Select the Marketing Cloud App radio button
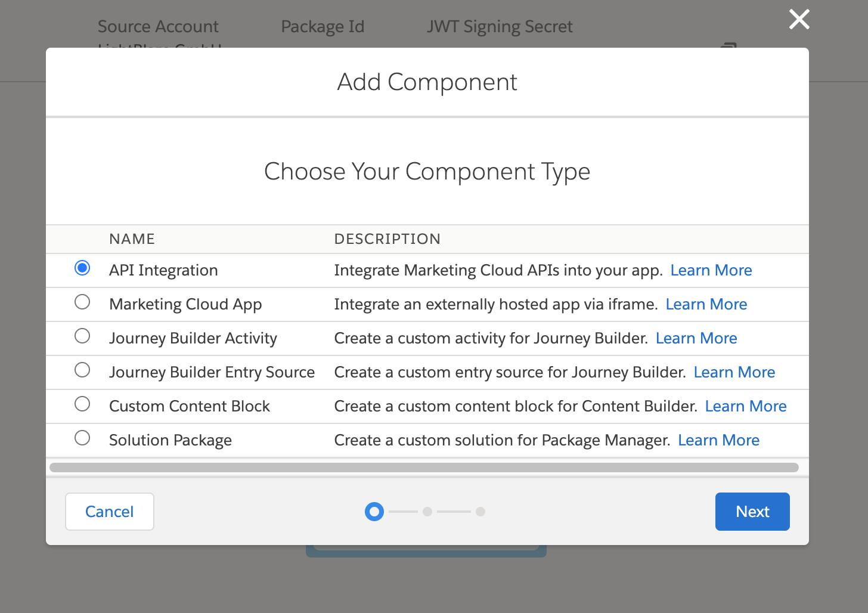 click(x=82, y=302)
